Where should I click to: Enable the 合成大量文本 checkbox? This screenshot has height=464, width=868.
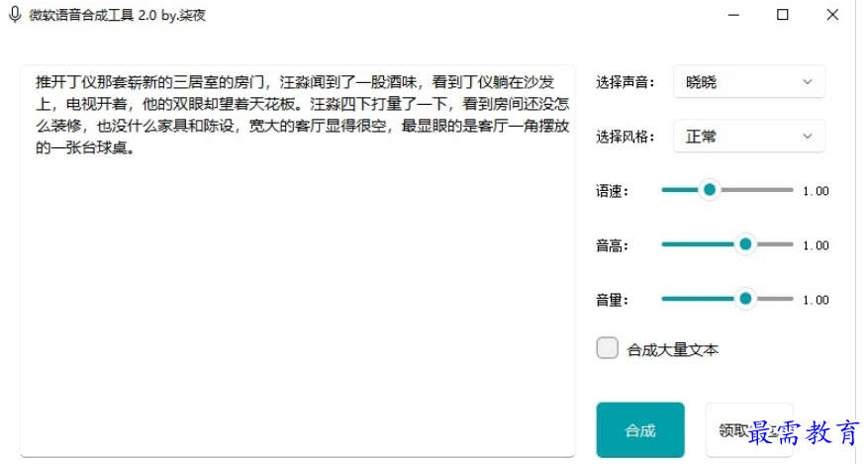click(x=608, y=348)
